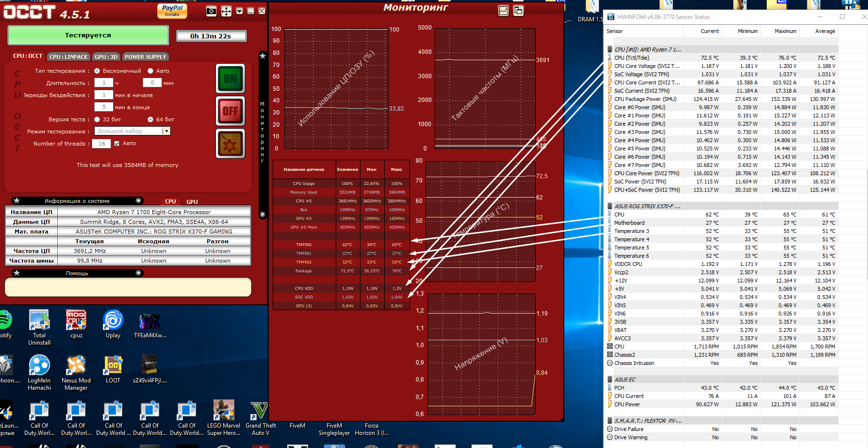Screen dimensions: 868x448
Task: Collapse the ASUS EC sensor group
Action: point(610,380)
